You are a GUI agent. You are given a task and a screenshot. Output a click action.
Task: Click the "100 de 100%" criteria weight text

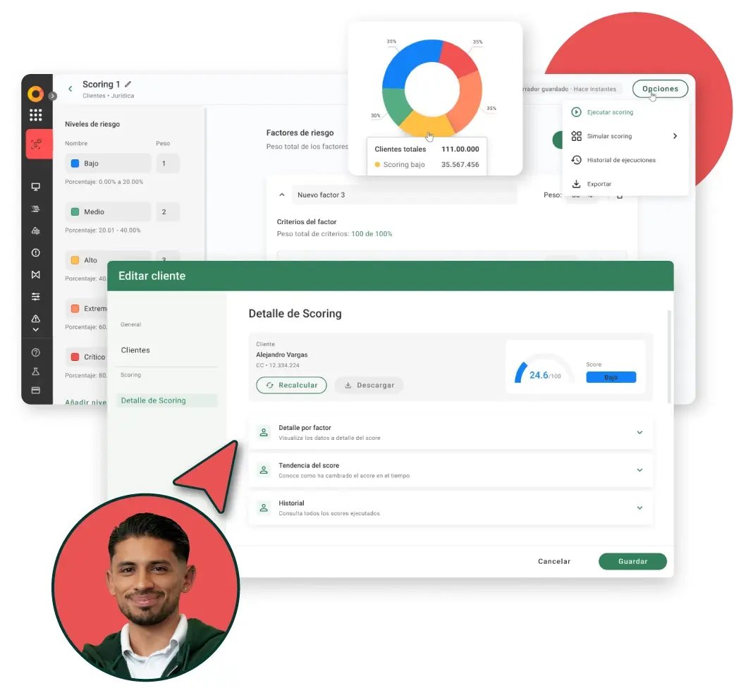point(372,234)
